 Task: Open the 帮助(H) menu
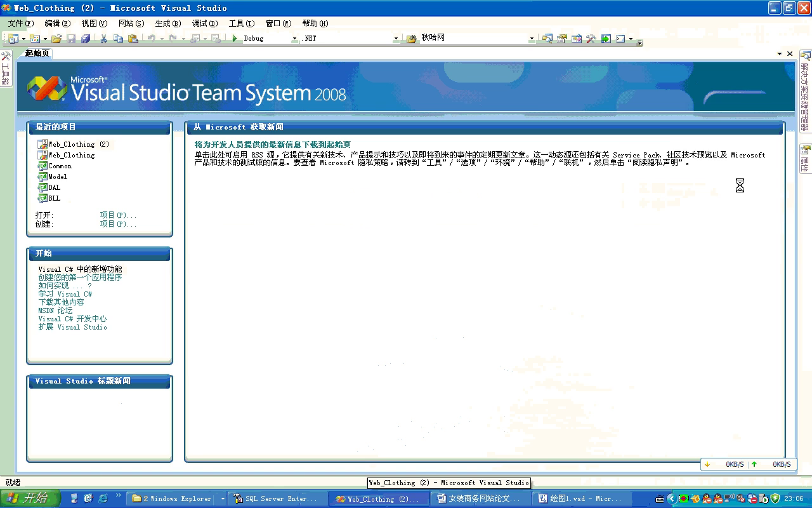[315, 23]
